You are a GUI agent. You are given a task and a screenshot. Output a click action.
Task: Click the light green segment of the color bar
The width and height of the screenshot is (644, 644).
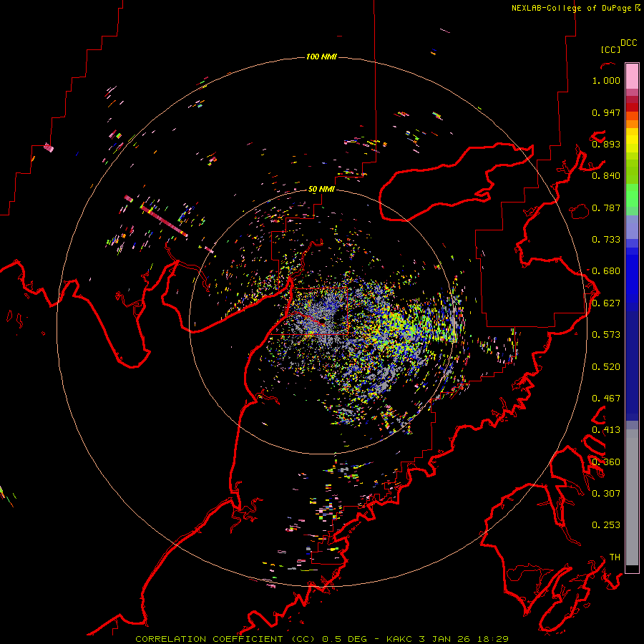632,195
